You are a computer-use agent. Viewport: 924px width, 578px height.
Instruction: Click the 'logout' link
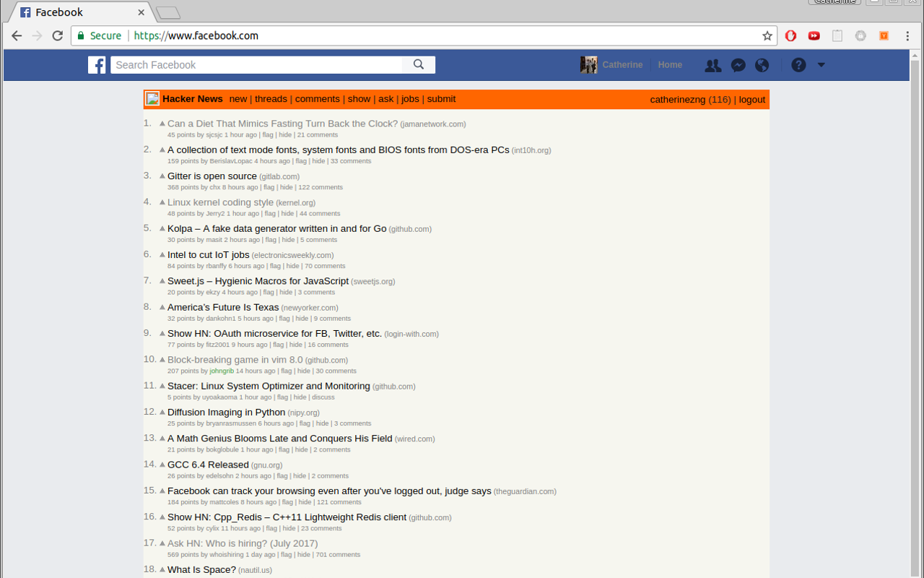[x=752, y=100]
